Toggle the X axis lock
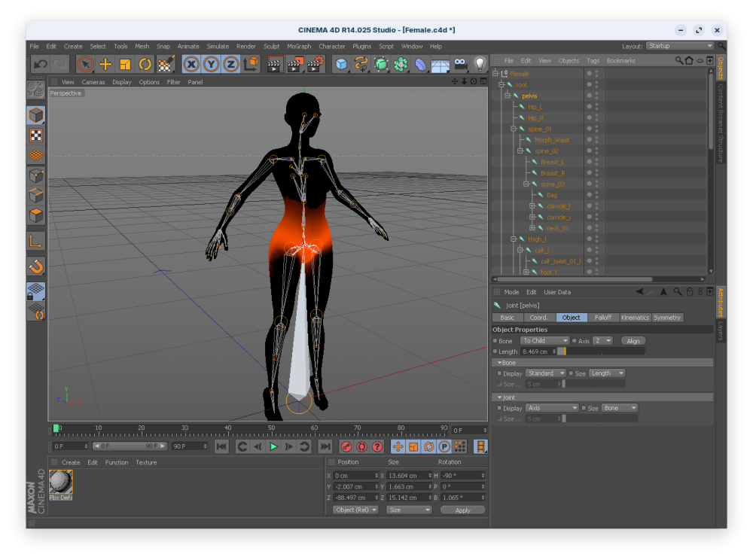 [192, 64]
